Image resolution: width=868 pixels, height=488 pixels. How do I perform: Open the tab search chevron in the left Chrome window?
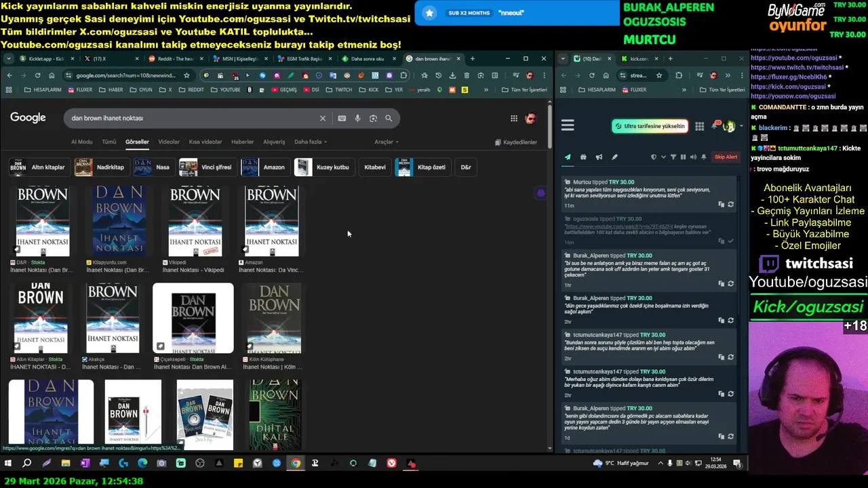tap(8, 58)
